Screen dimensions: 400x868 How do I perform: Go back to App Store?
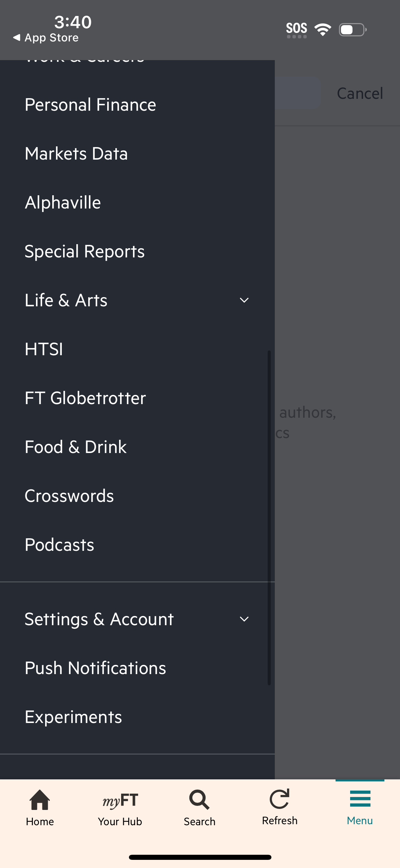[46, 38]
